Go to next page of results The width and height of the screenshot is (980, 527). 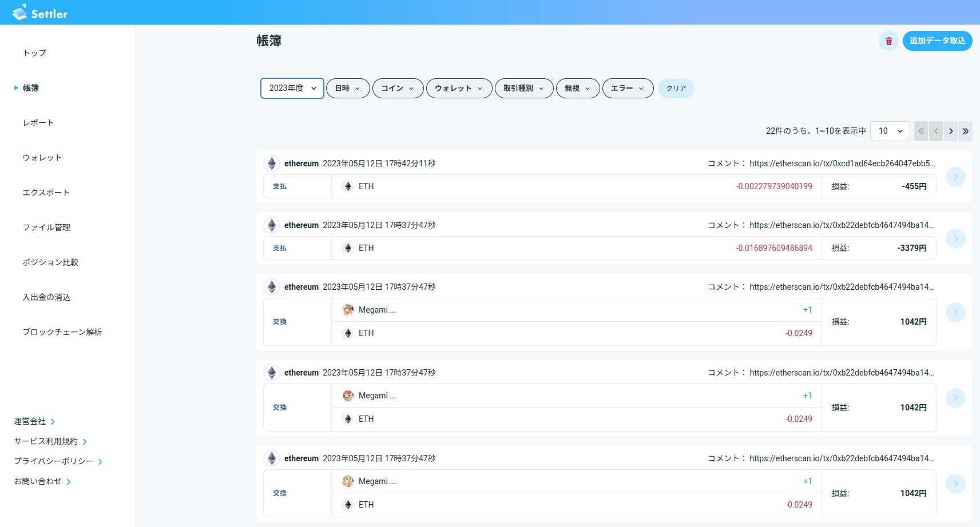pyautogui.click(x=951, y=131)
